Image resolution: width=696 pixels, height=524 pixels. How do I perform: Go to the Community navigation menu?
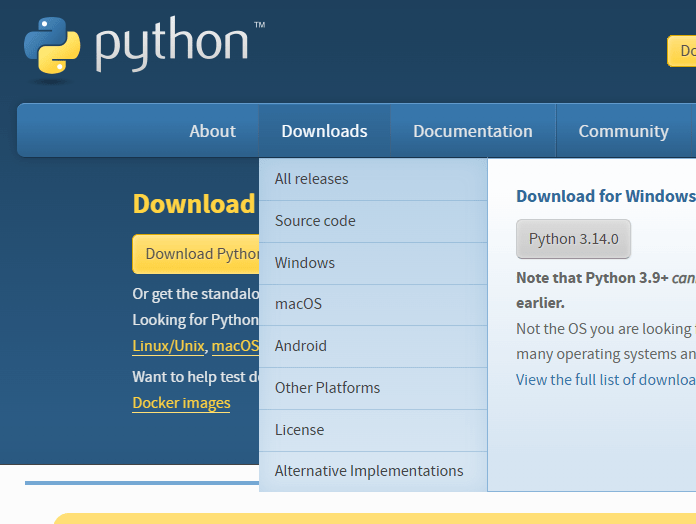pos(623,131)
